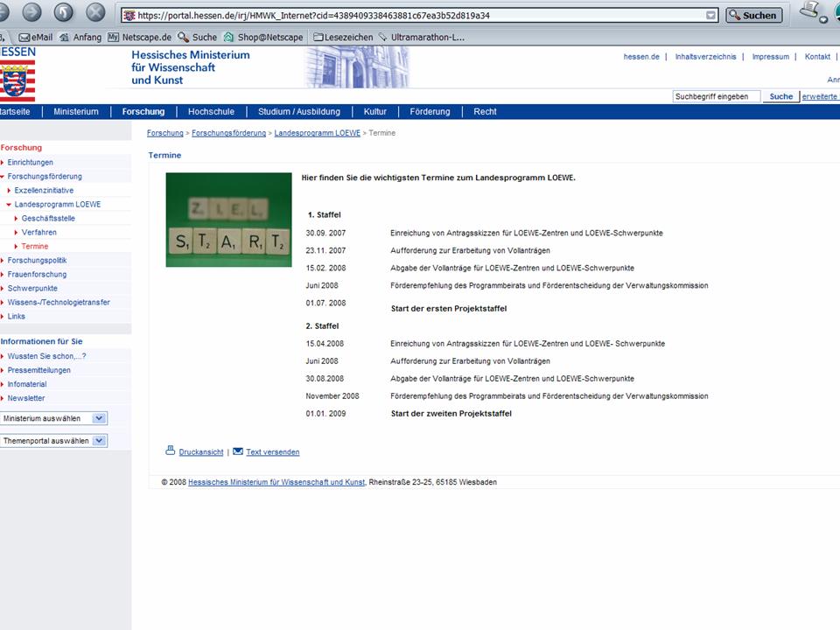Screen dimensions: 840x630
Task: Click the browser forward arrow button
Action: tap(31, 12)
